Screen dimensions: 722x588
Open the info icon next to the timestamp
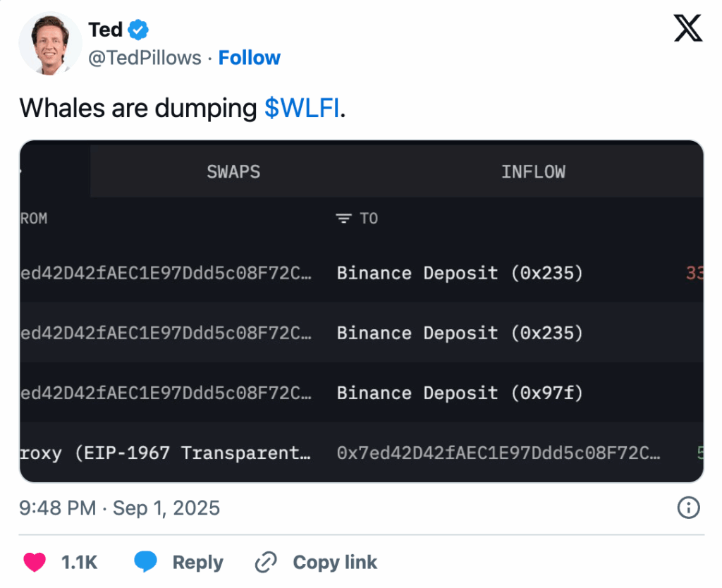tap(687, 508)
